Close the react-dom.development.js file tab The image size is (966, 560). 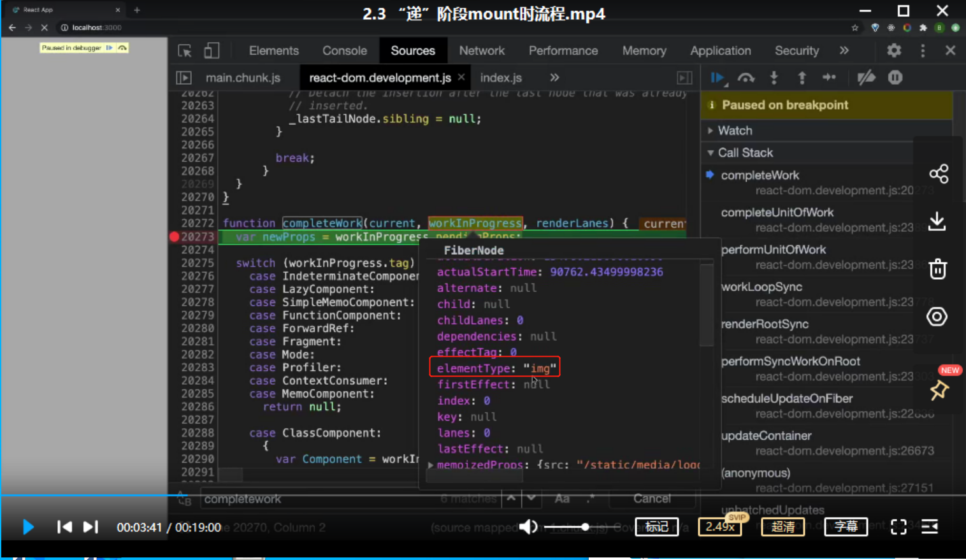coord(461,77)
